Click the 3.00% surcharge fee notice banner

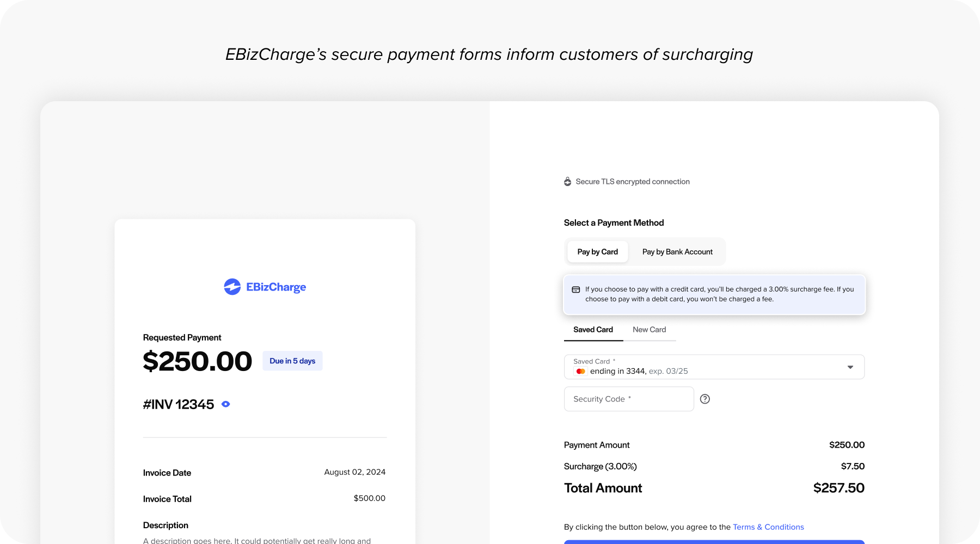point(714,294)
